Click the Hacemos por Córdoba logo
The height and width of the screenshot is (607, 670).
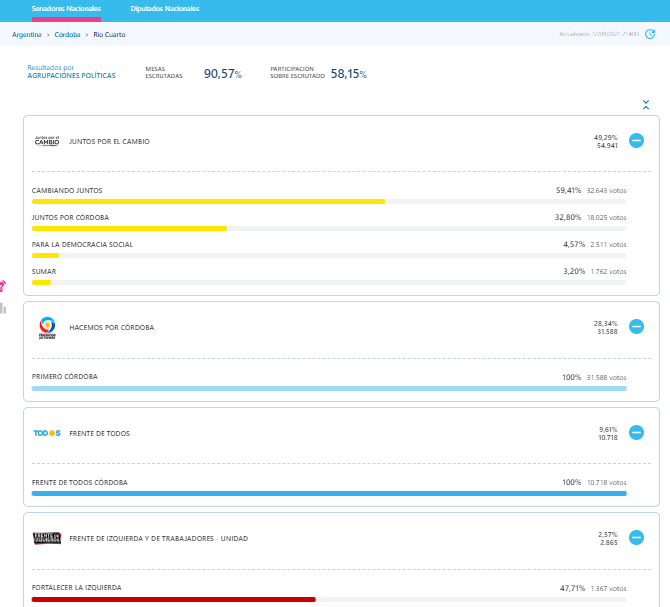[47, 327]
